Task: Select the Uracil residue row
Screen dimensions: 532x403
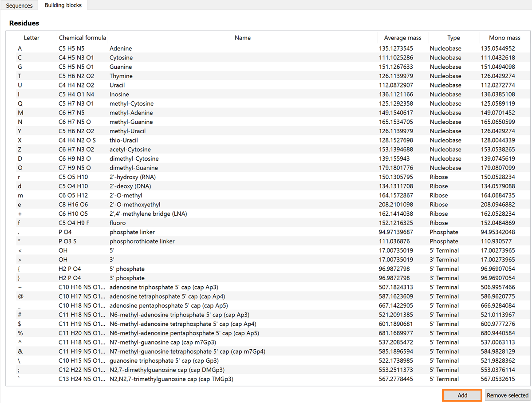Action: [x=177, y=85]
